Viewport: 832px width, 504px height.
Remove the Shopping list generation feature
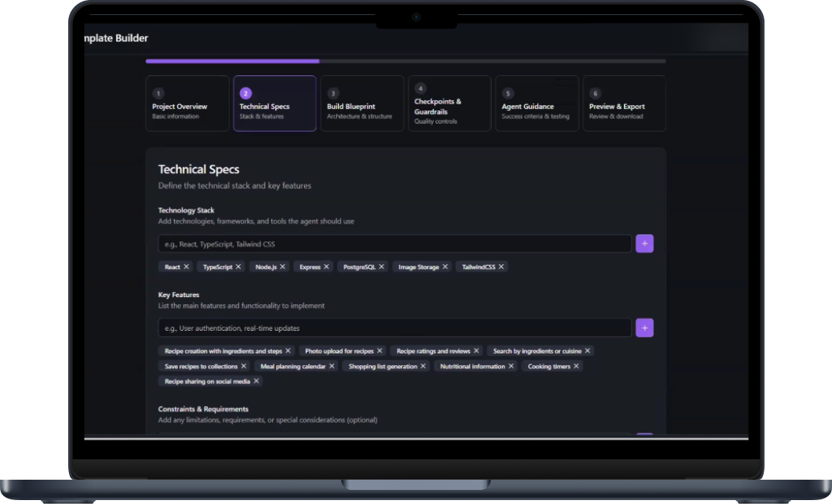422,365
